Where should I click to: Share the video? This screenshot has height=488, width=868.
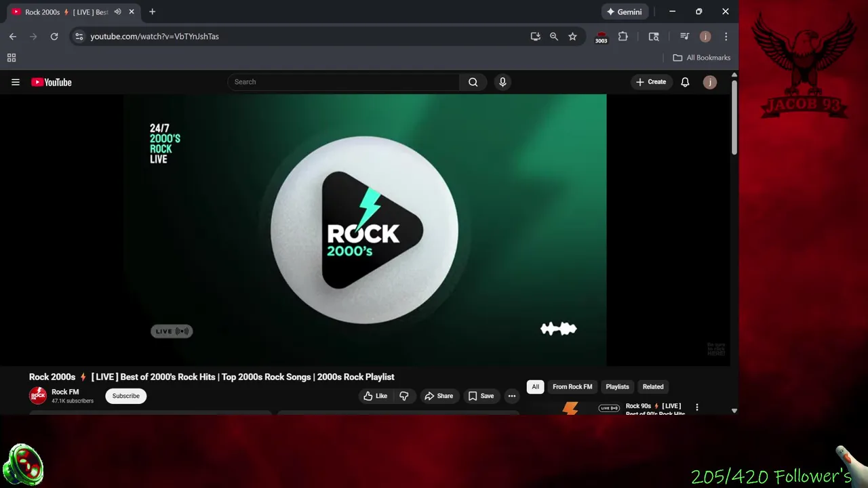click(x=439, y=396)
